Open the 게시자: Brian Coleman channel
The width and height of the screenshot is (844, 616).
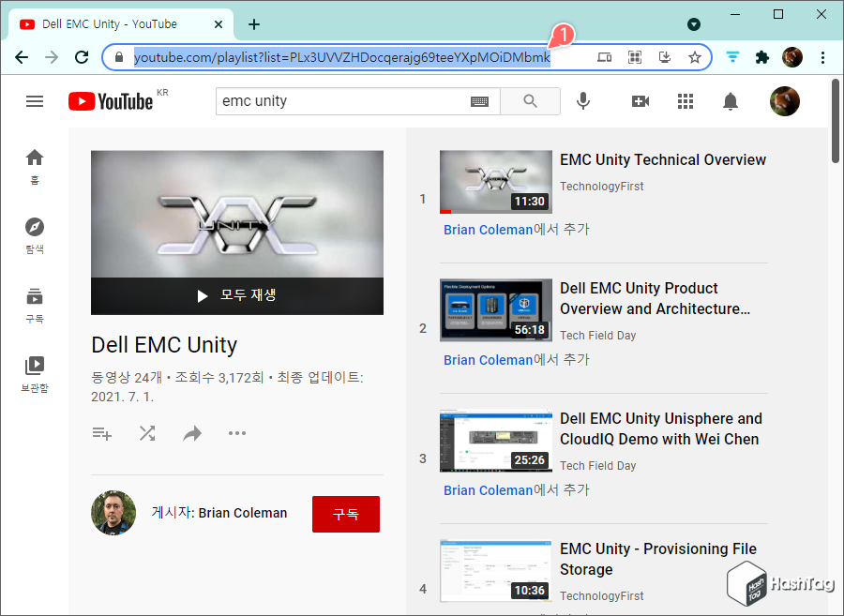[x=219, y=513]
